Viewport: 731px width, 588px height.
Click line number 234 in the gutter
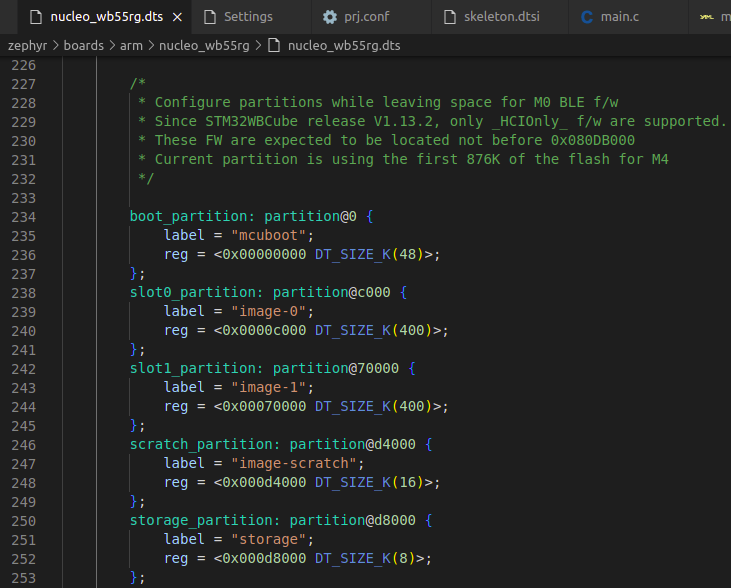[23, 217]
